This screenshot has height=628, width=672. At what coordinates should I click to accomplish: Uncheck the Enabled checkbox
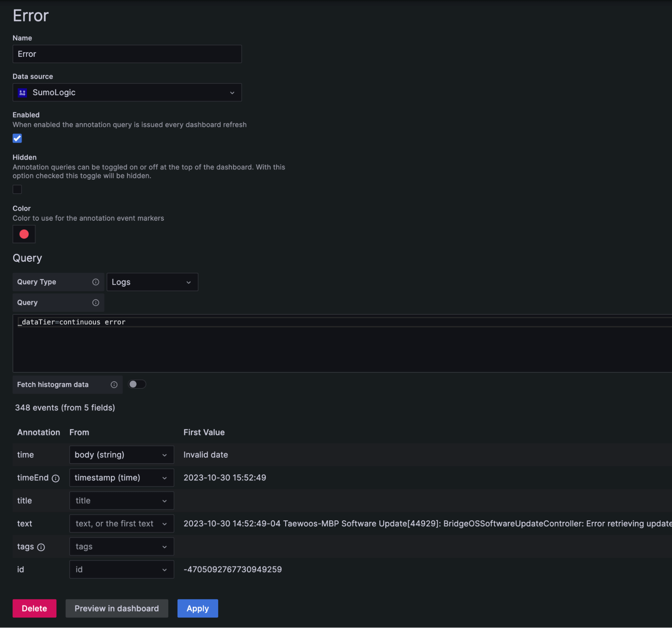click(17, 138)
